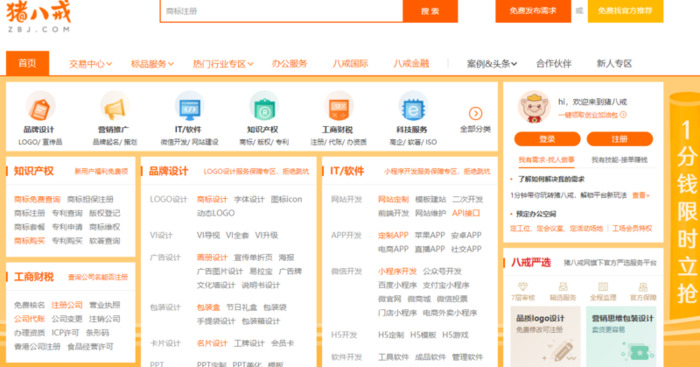Click the 查询公司名能否注册 link

(98, 277)
